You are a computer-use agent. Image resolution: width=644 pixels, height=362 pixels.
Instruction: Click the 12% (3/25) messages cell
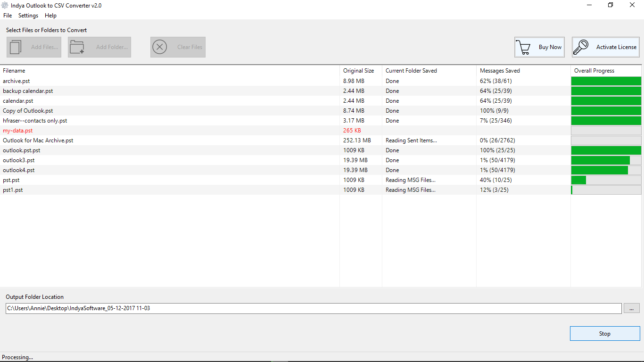[x=494, y=190]
